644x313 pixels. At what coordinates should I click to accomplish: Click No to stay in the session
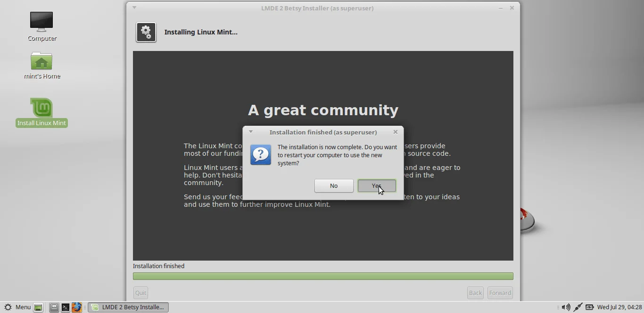(333, 186)
